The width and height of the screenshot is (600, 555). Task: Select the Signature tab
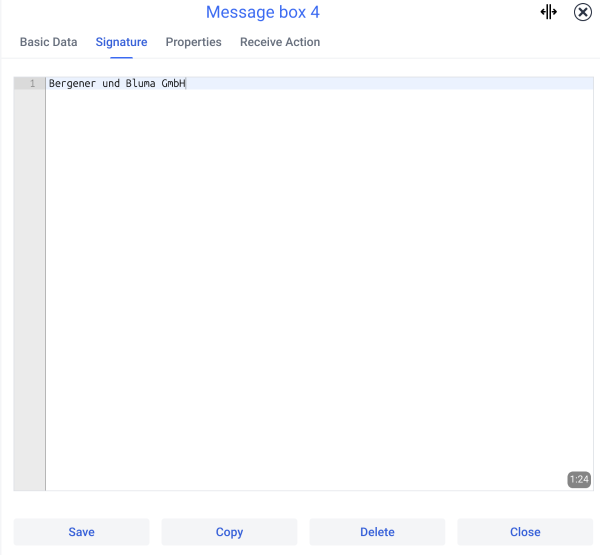click(121, 42)
